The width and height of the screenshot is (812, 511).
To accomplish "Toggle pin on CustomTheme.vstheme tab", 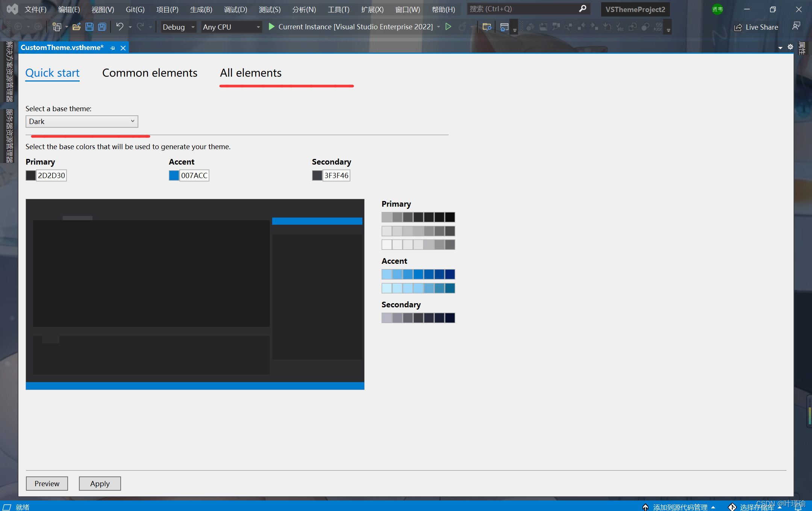I will [112, 48].
